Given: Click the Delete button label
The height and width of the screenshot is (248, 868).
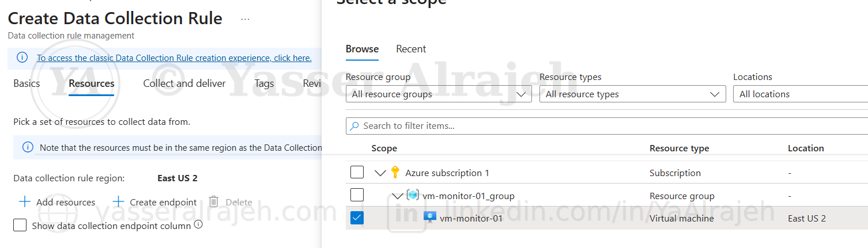Looking at the screenshot, I should pos(239,202).
